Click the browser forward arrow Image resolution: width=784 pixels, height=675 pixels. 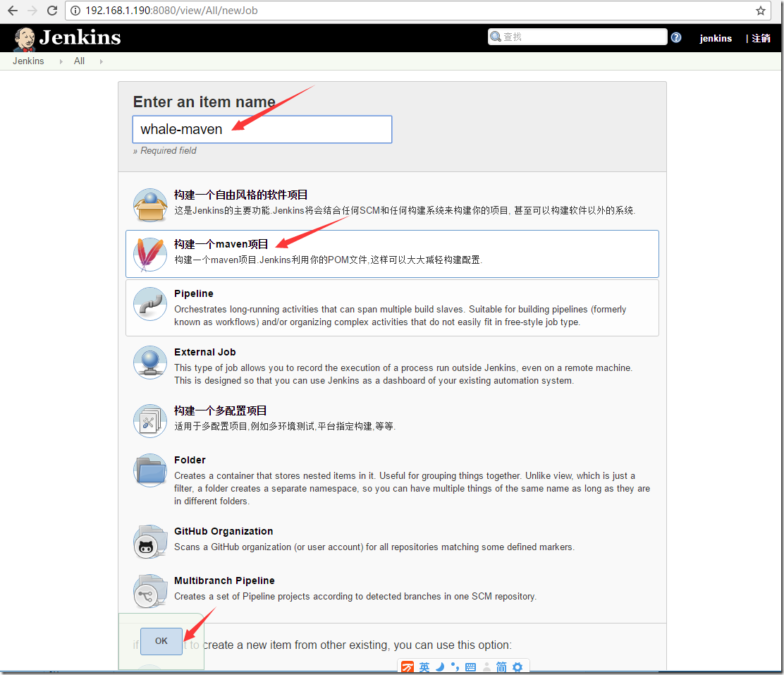coord(32,11)
